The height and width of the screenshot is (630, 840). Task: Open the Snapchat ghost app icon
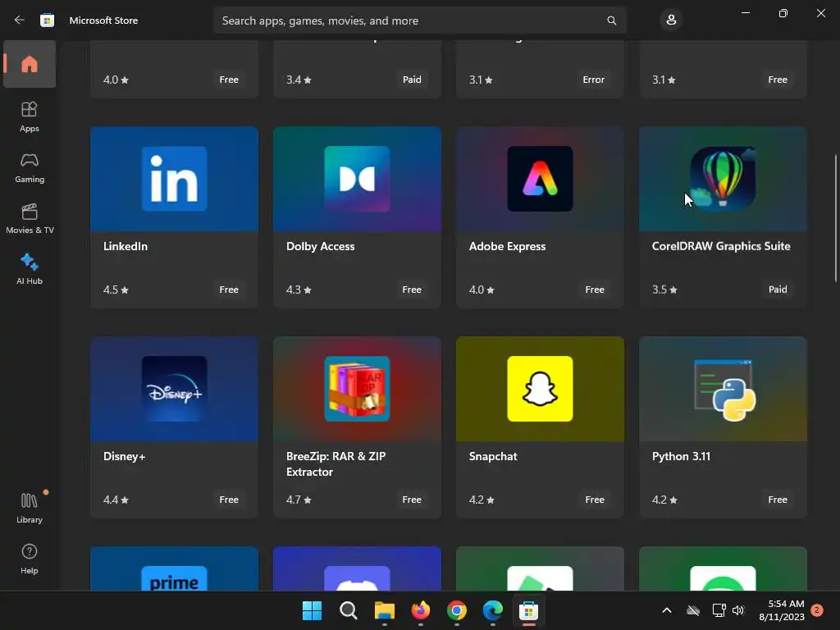pyautogui.click(x=540, y=388)
